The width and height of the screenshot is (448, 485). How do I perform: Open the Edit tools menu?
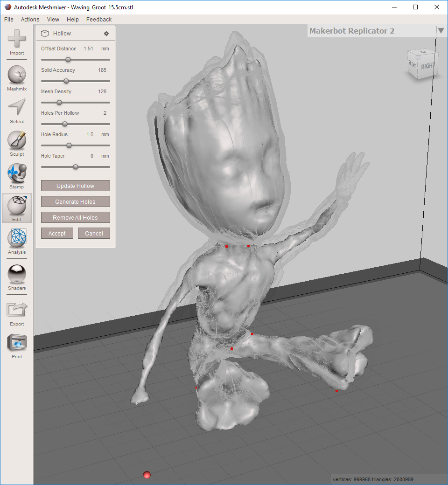17,208
